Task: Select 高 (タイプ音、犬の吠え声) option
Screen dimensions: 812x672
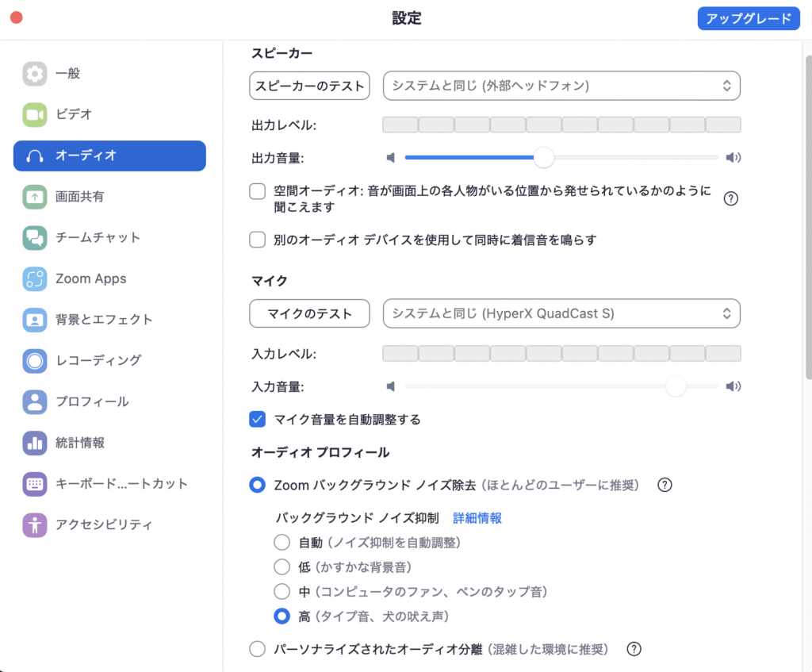Action: pos(282,616)
